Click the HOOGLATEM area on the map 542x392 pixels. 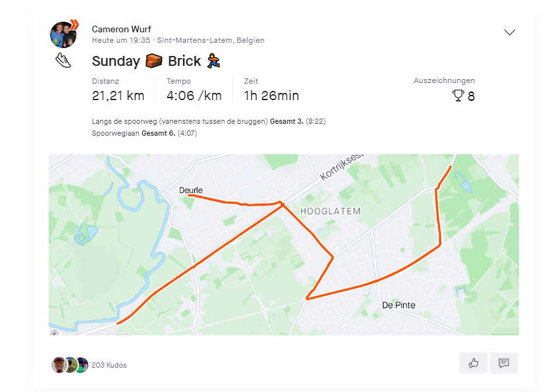coord(330,211)
